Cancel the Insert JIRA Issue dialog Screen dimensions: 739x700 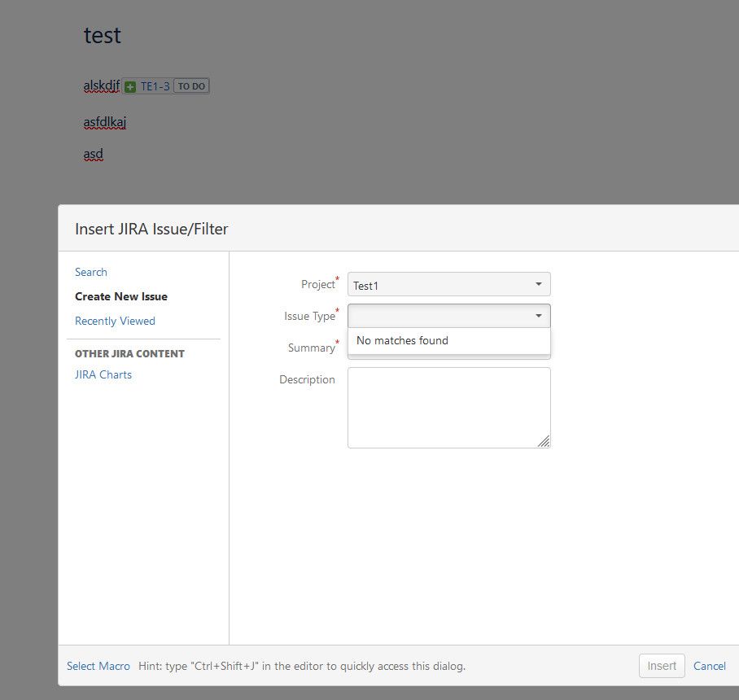click(709, 666)
